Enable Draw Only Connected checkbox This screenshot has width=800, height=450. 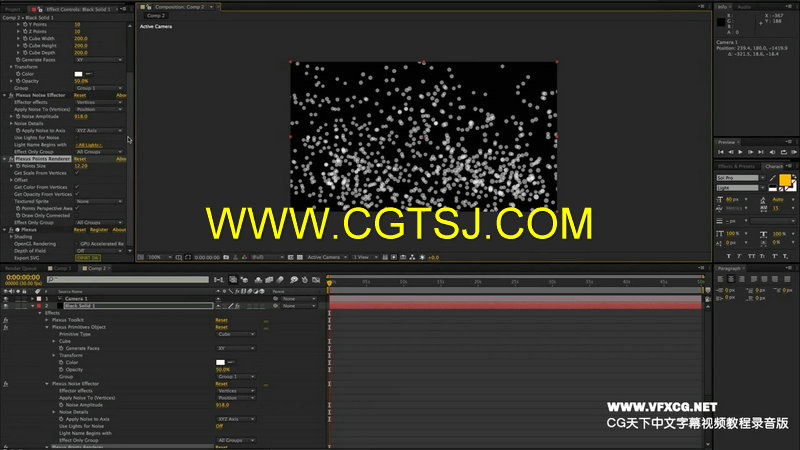coord(77,215)
